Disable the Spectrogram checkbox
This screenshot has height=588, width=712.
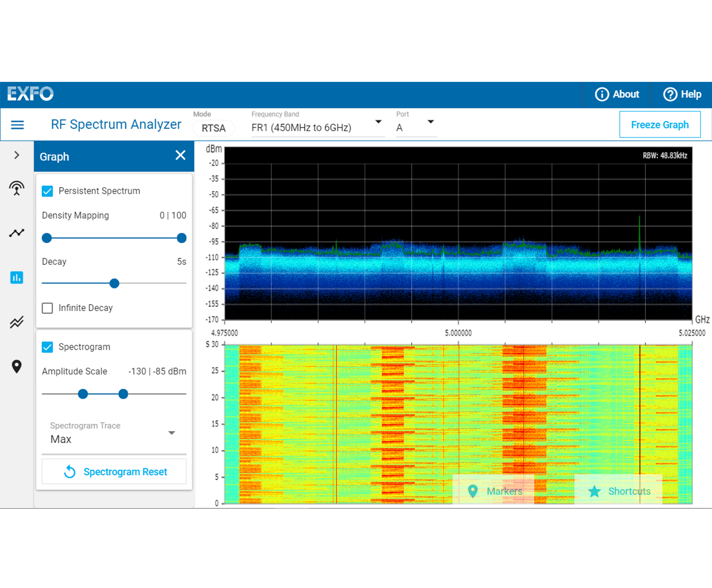click(47, 347)
